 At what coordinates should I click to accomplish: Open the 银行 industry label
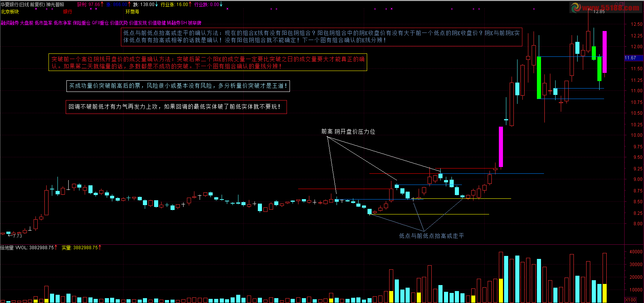point(68,12)
